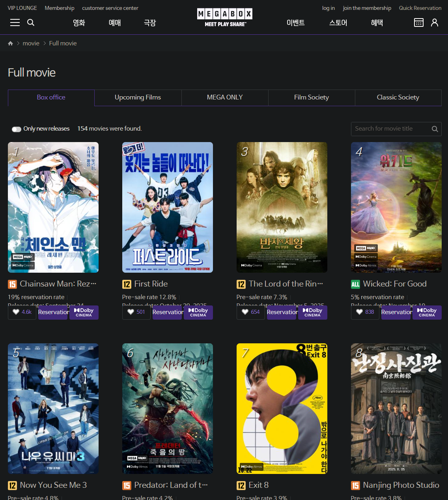
Task: Open the 혜택 menu
Action: 377,23
